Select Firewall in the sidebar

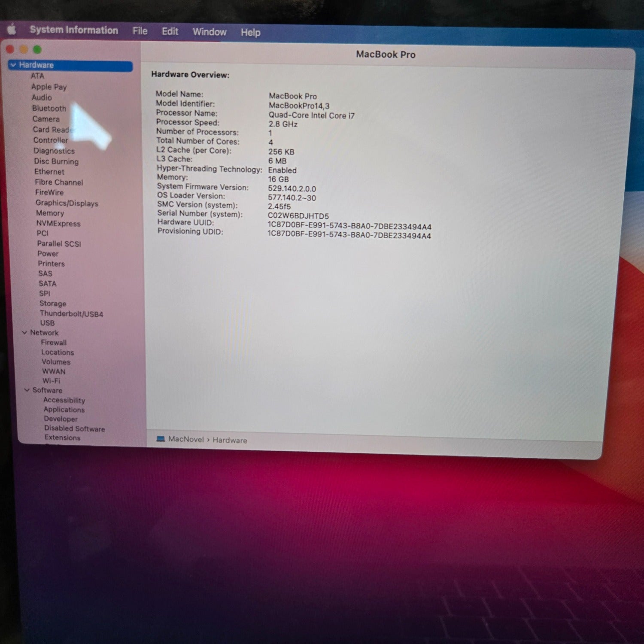tap(54, 342)
